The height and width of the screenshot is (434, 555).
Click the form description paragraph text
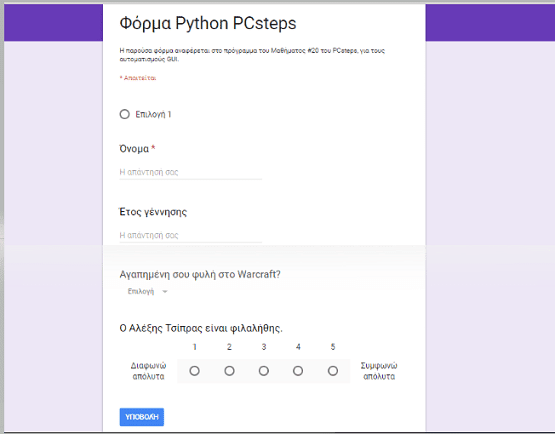click(252, 55)
